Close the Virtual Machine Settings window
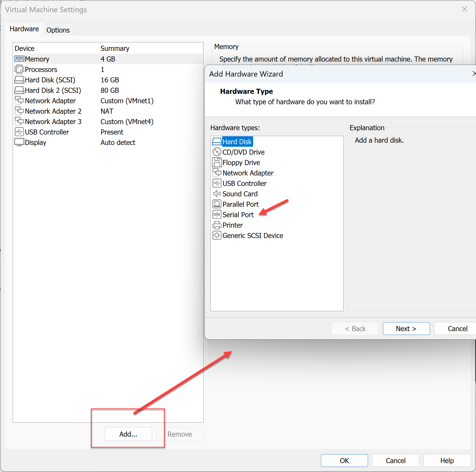 pos(465,9)
